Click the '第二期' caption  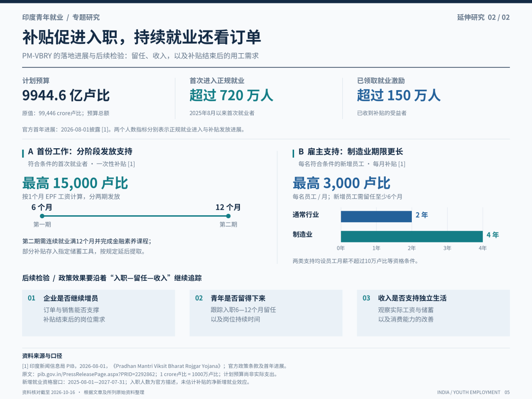(x=229, y=225)
